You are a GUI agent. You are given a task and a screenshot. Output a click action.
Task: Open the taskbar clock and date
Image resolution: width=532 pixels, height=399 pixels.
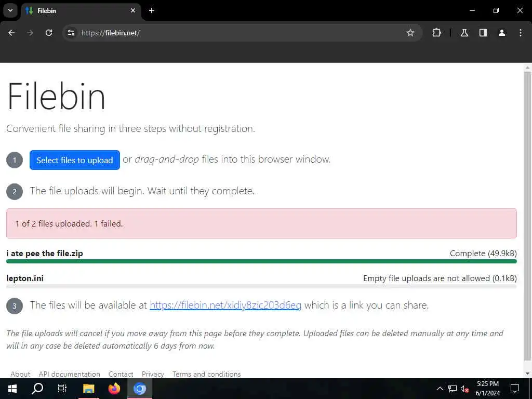pos(487,389)
